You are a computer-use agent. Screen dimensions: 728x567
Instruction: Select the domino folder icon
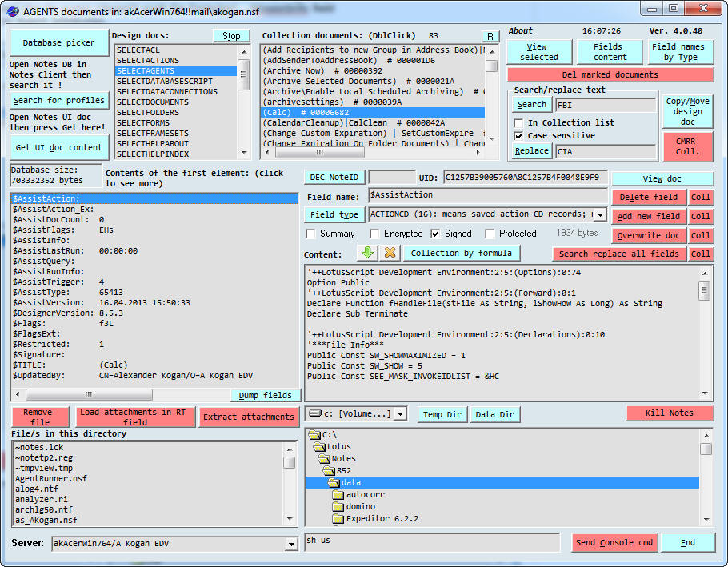coord(338,507)
